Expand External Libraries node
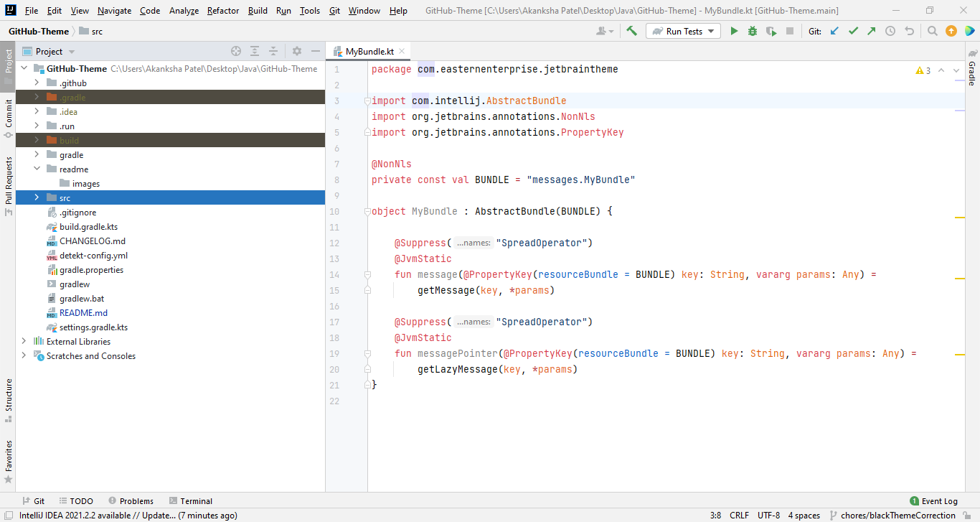 coord(24,341)
